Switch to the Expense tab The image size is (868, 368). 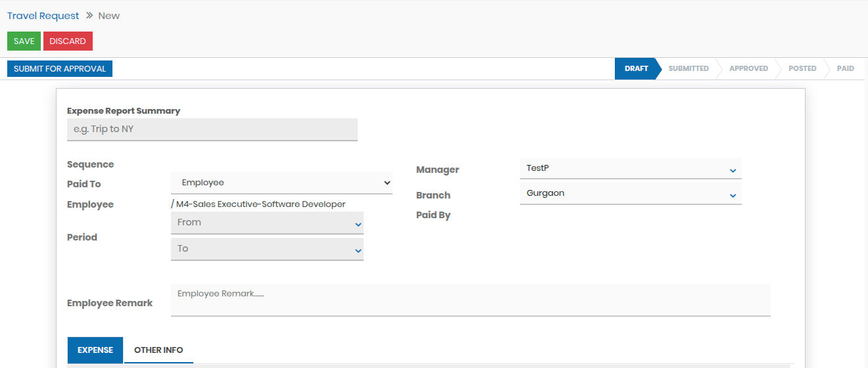pyautogui.click(x=95, y=350)
